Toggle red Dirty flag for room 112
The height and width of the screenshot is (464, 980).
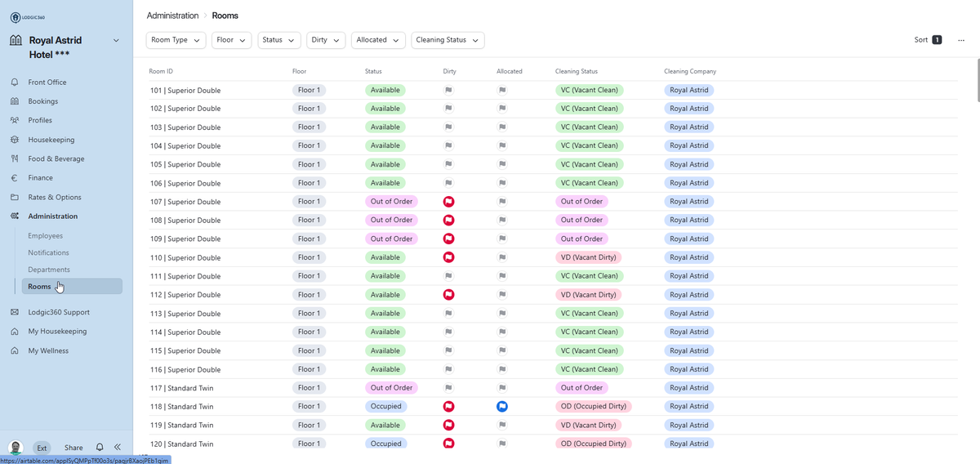tap(448, 295)
